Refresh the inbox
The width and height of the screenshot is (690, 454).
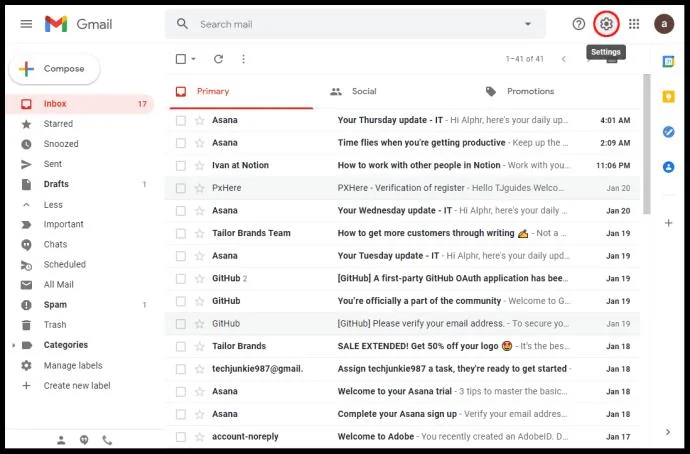click(218, 59)
